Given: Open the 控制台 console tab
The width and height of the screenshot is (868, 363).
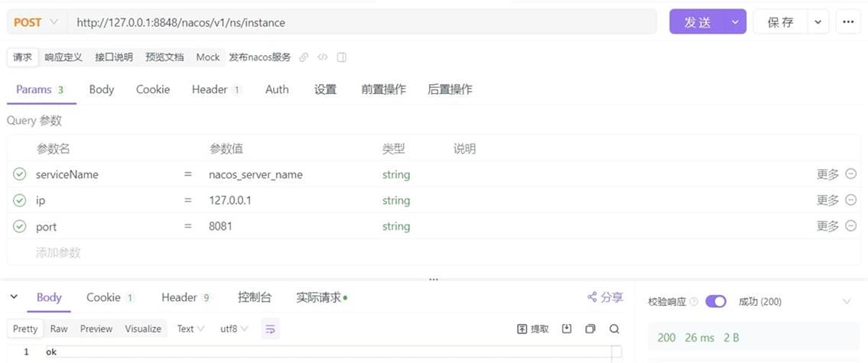Looking at the screenshot, I should (255, 297).
